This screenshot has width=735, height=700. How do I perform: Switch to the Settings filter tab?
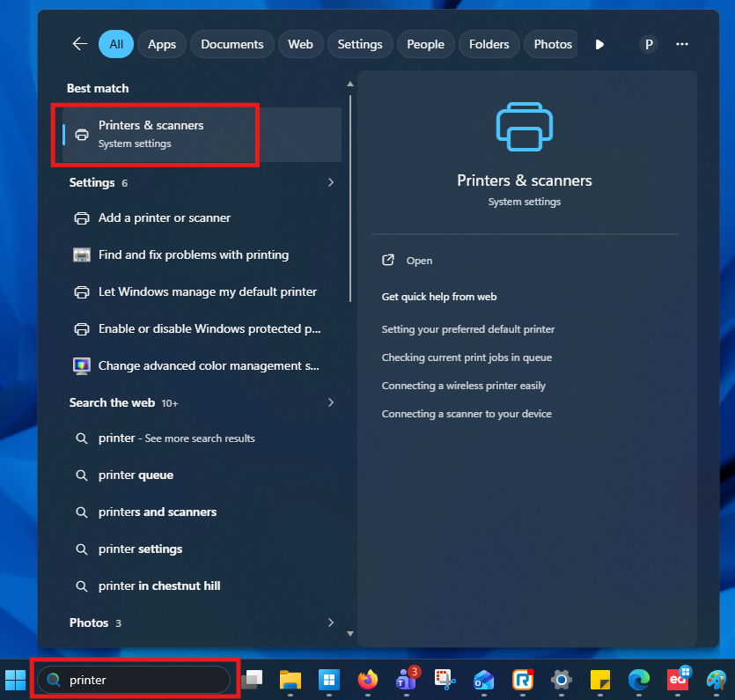coord(360,44)
